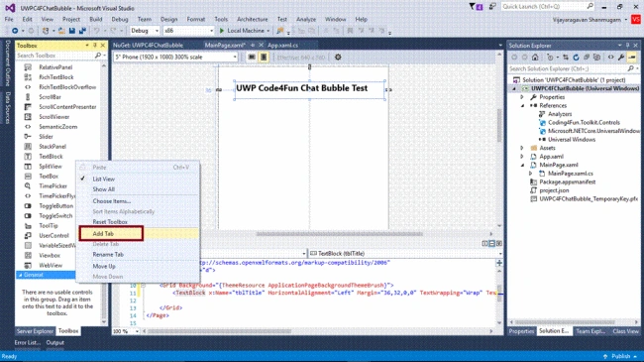The height and width of the screenshot is (362, 644).
Task: Click the Home icon in Solution Explorer
Action: pos(535,58)
